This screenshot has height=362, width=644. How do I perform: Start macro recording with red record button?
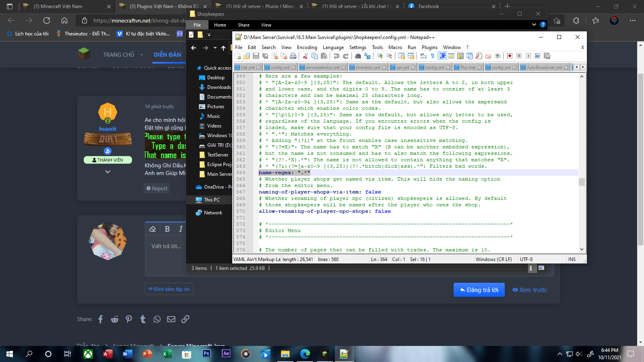(x=510, y=56)
